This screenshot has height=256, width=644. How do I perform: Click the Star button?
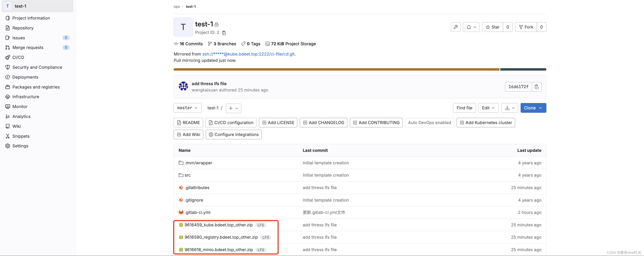point(492,27)
